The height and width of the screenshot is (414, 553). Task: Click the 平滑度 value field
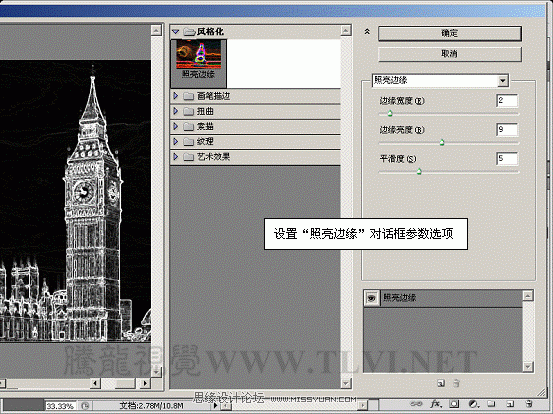pyautogui.click(x=507, y=159)
